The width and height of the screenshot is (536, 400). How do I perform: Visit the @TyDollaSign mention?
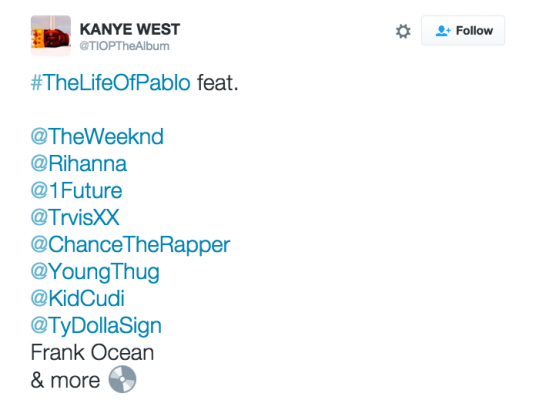pos(96,326)
